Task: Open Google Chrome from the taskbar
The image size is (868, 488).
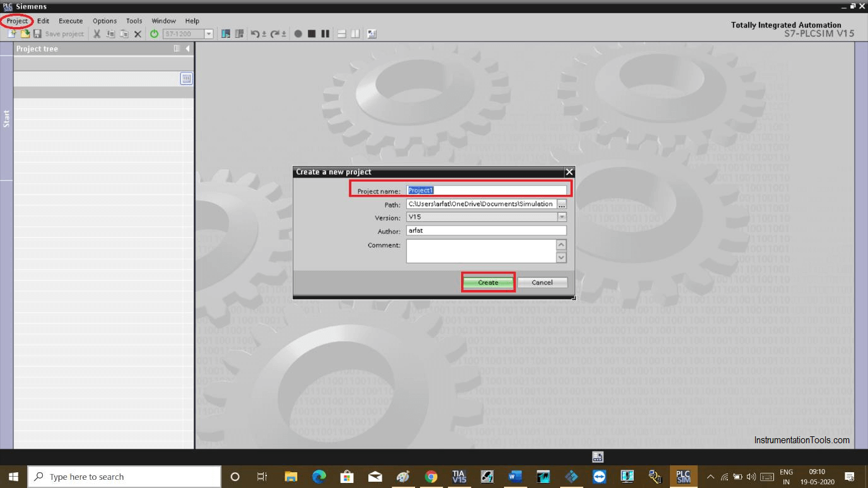Action: point(431,477)
